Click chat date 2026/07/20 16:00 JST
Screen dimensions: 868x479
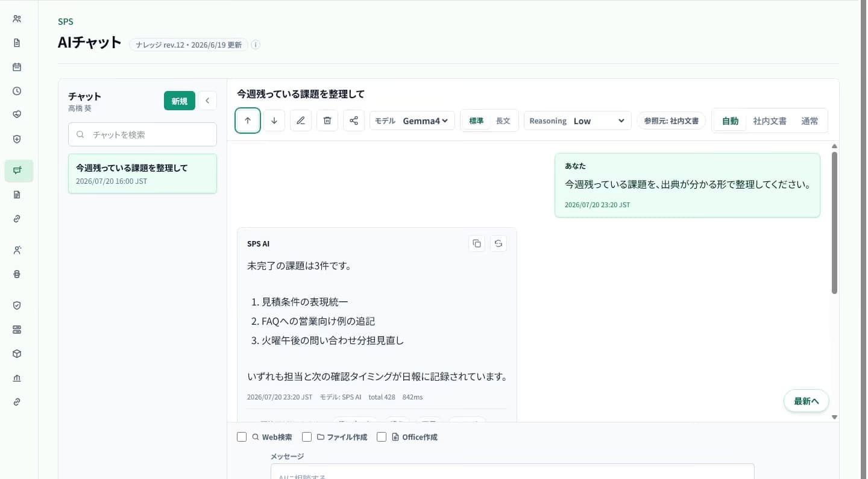[112, 181]
